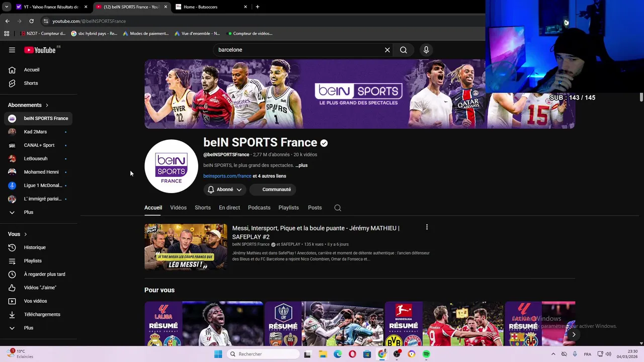Image resolution: width=644 pixels, height=362 pixels.
Task: Open CANAL+ Sport subscription channel
Action: tap(39, 145)
